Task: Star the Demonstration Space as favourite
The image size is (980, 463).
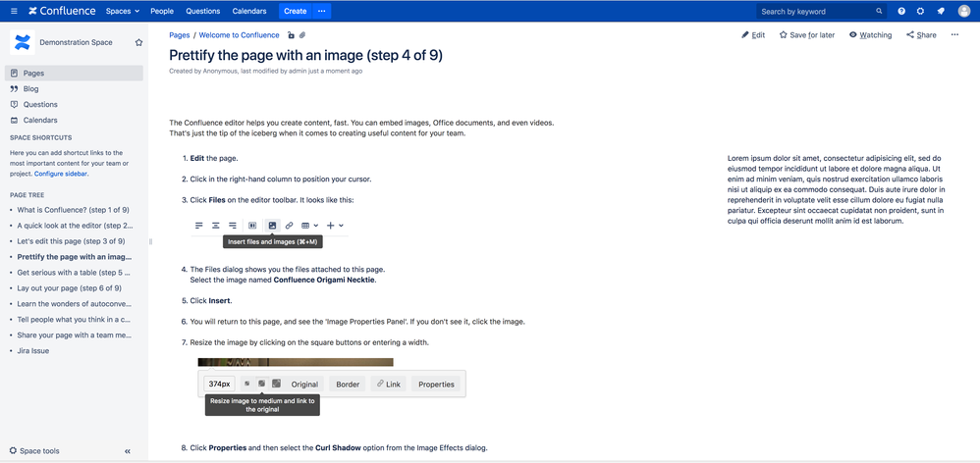Action: point(138,42)
